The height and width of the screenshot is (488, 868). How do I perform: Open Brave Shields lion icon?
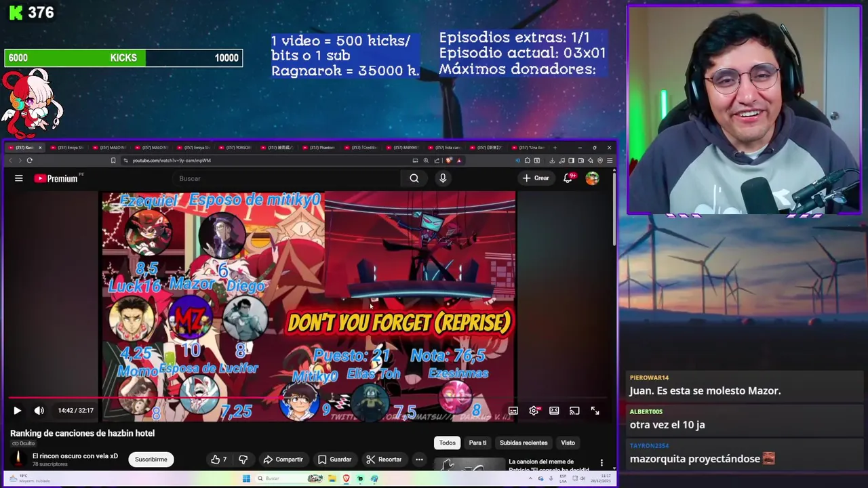coord(448,161)
